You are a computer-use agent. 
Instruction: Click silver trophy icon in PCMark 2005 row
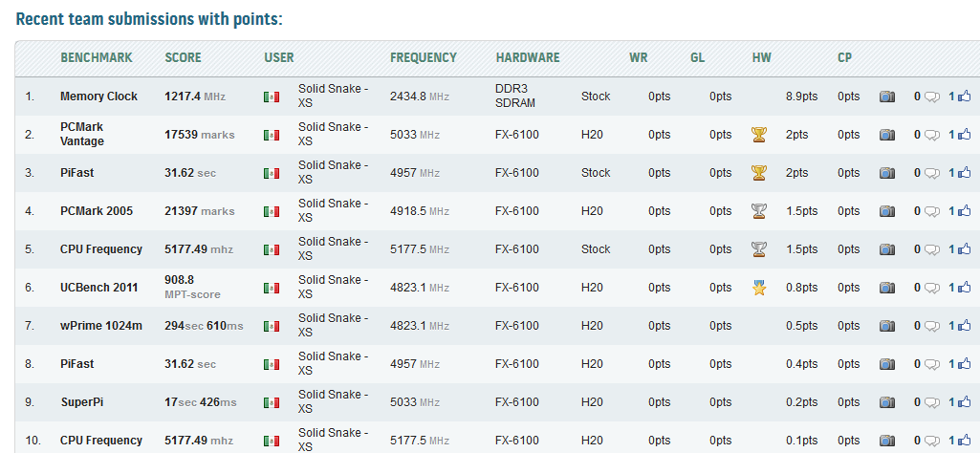759,211
